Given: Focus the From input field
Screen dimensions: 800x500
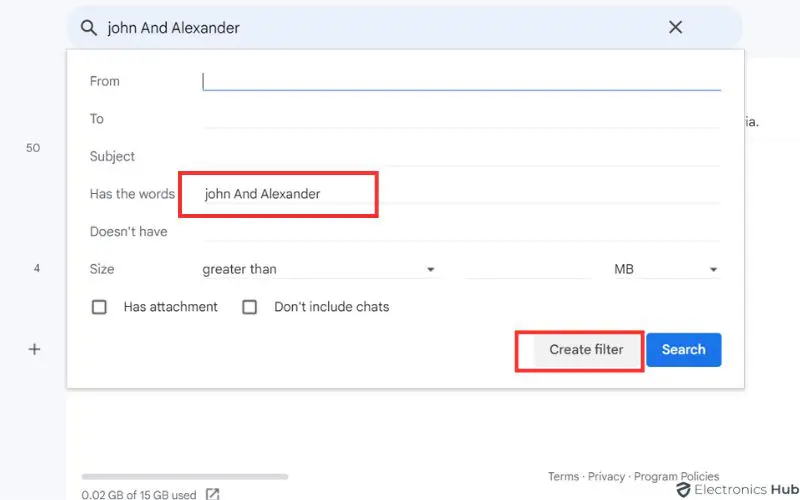Looking at the screenshot, I should point(460,81).
